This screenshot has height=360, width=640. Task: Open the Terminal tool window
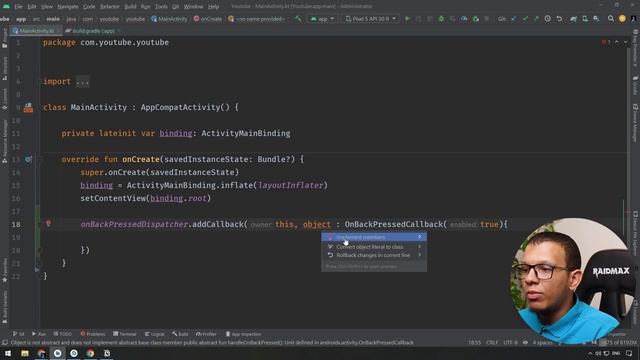125,334
